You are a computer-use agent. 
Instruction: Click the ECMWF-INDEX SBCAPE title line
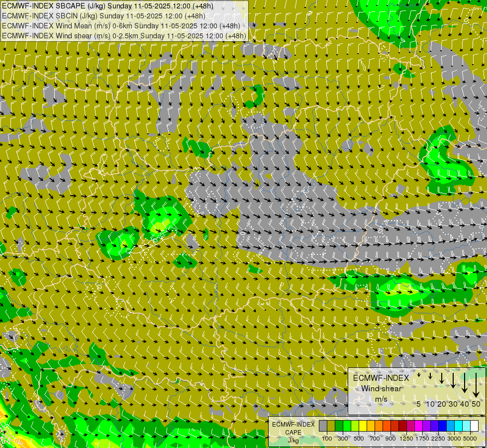point(109,6)
